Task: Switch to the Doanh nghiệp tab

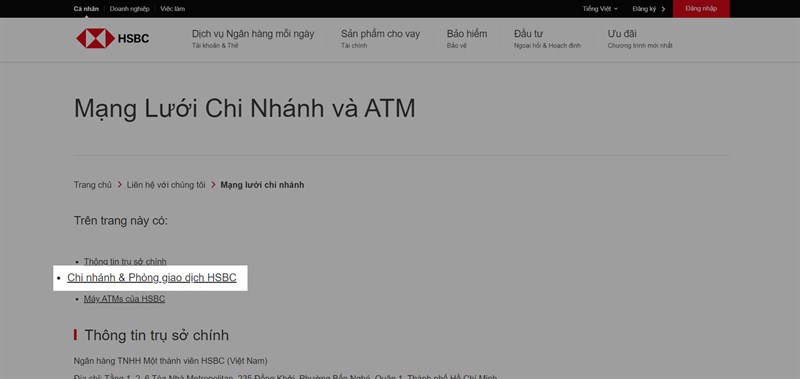Action: (x=130, y=9)
